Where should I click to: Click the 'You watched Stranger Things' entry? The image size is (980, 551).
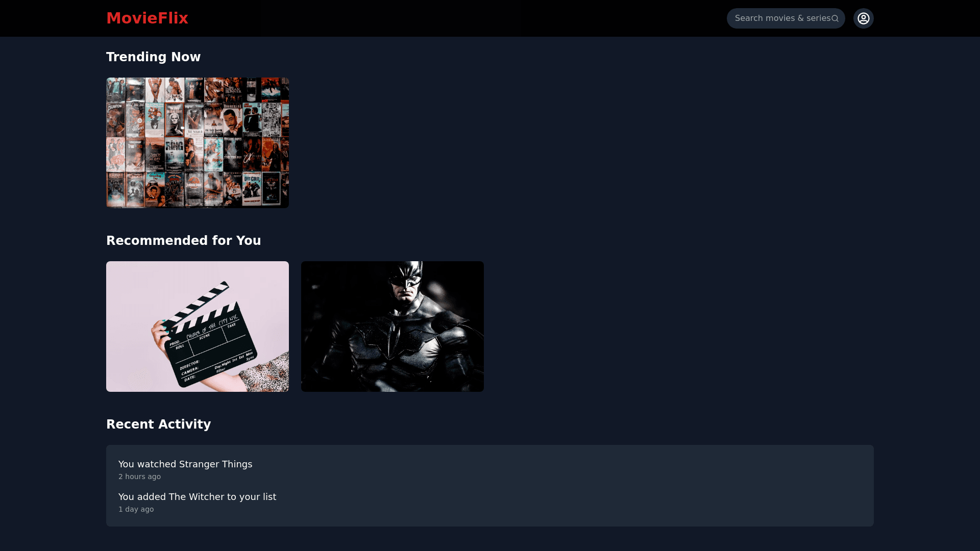[x=185, y=464]
